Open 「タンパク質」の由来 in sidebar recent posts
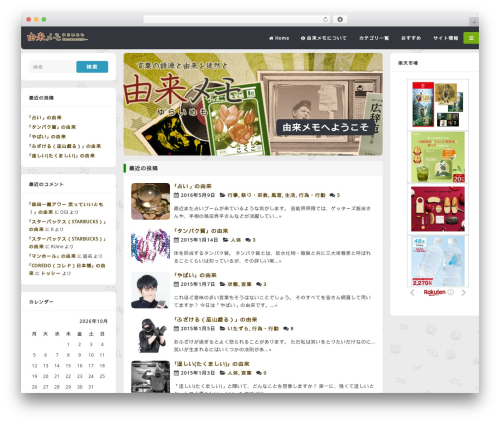Viewport: 500px width, 423px height. point(52,127)
